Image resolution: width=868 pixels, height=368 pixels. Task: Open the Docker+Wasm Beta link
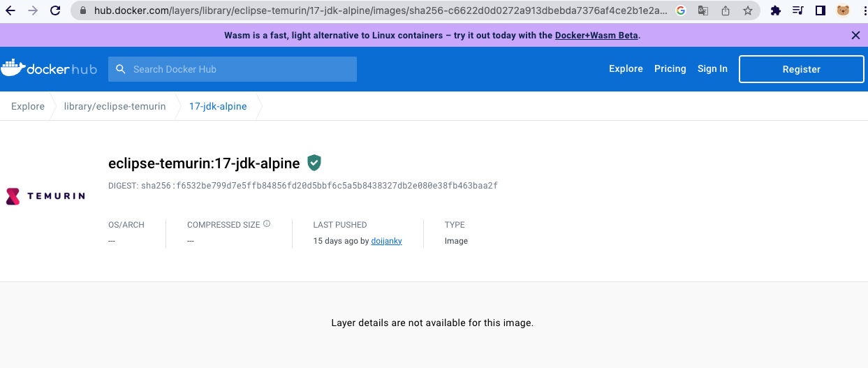tap(596, 35)
